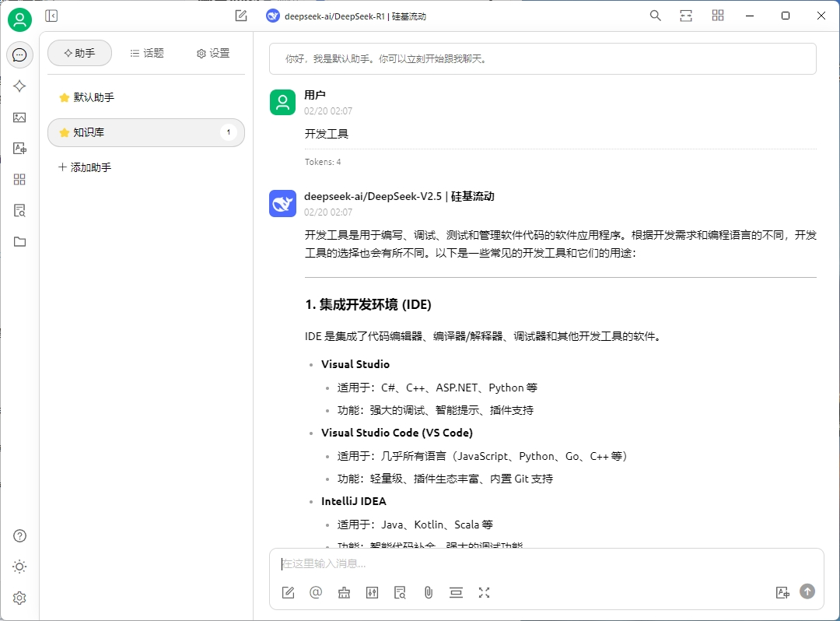Switch to the 助手 tab

coord(80,53)
